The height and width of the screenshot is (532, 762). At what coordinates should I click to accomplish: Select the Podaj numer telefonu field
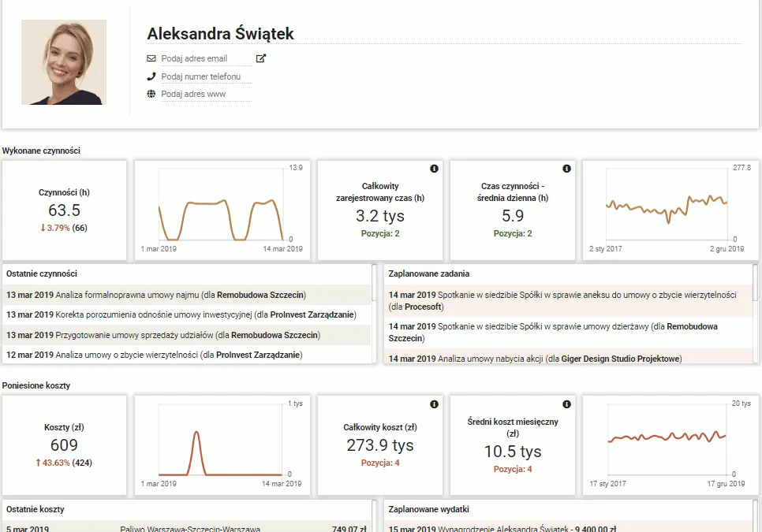click(207, 76)
